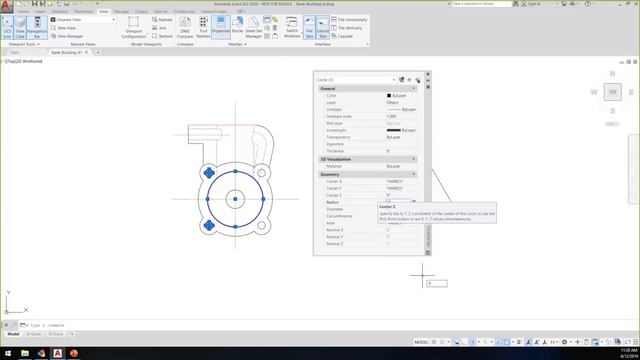Click Quick Select icon in Properties
Image resolution: width=640 pixels, height=360 pixels.
(x=418, y=80)
